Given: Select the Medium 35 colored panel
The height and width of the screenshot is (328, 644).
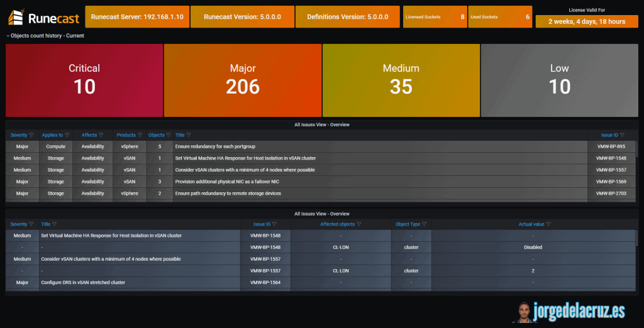Looking at the screenshot, I should click(401, 80).
